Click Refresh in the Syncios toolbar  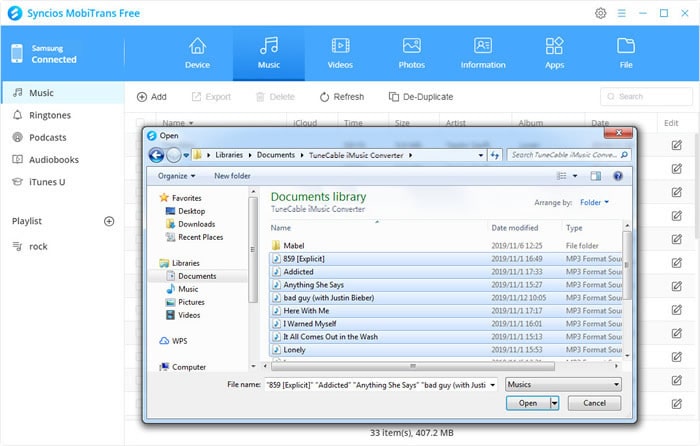pyautogui.click(x=342, y=97)
